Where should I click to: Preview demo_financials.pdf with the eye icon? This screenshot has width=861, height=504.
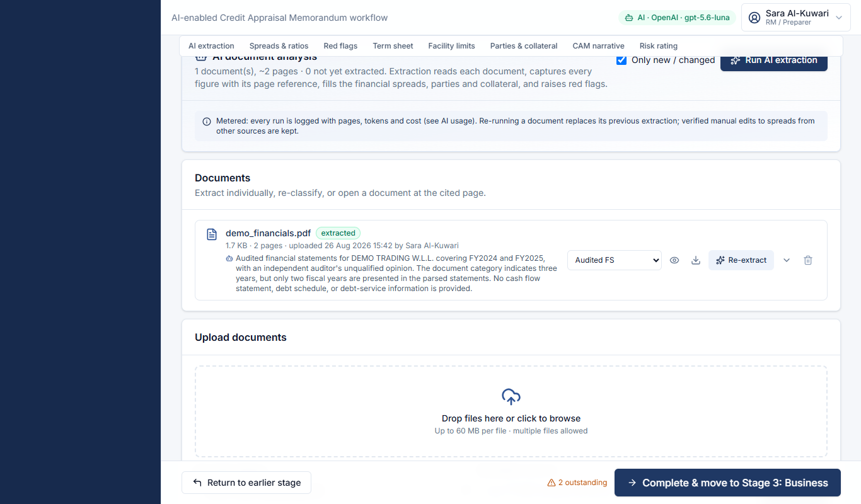[674, 260]
